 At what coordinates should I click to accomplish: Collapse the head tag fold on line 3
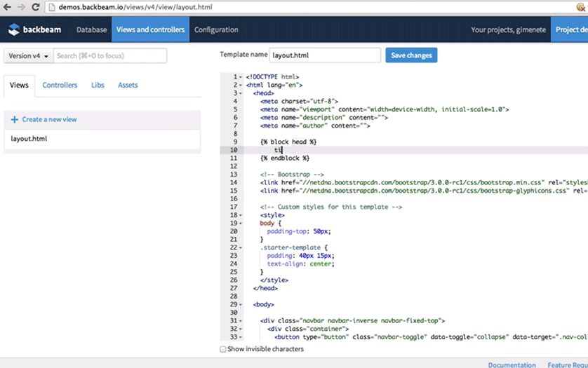point(241,93)
